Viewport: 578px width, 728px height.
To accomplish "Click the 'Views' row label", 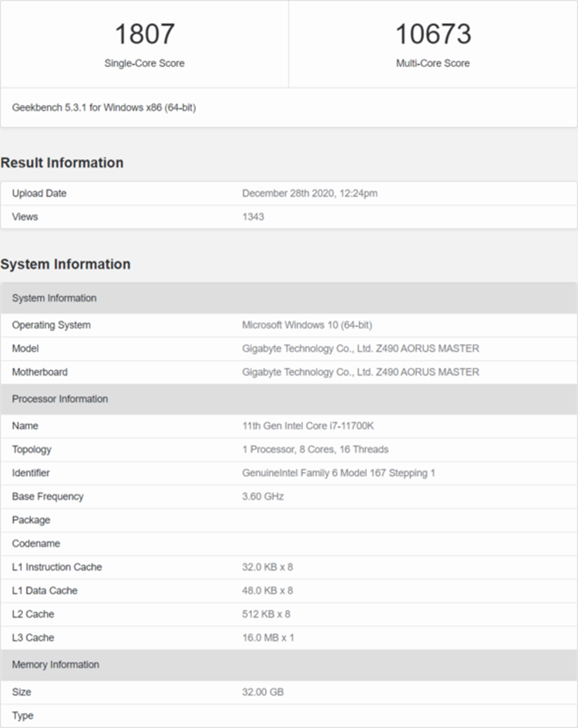I will coord(25,217).
